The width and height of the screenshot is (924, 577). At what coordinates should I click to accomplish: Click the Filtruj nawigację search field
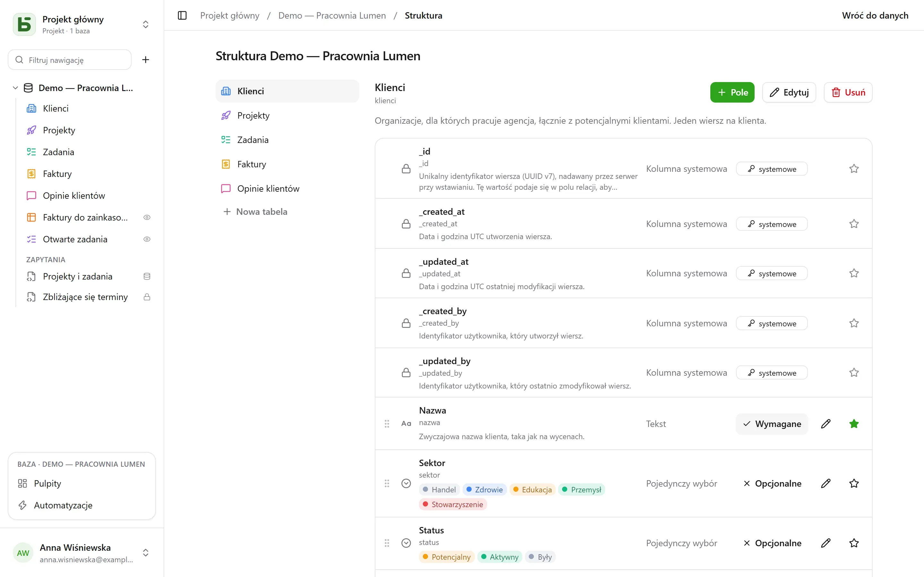coord(70,60)
